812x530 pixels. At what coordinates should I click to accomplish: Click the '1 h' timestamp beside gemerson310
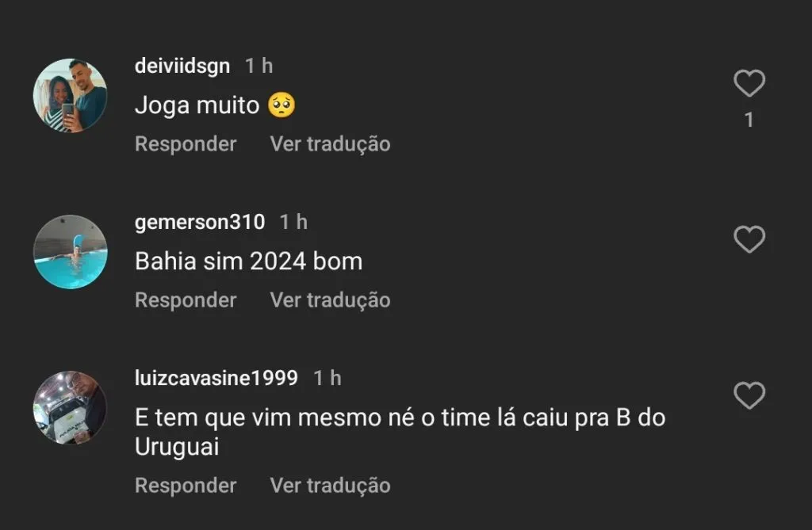(x=293, y=222)
